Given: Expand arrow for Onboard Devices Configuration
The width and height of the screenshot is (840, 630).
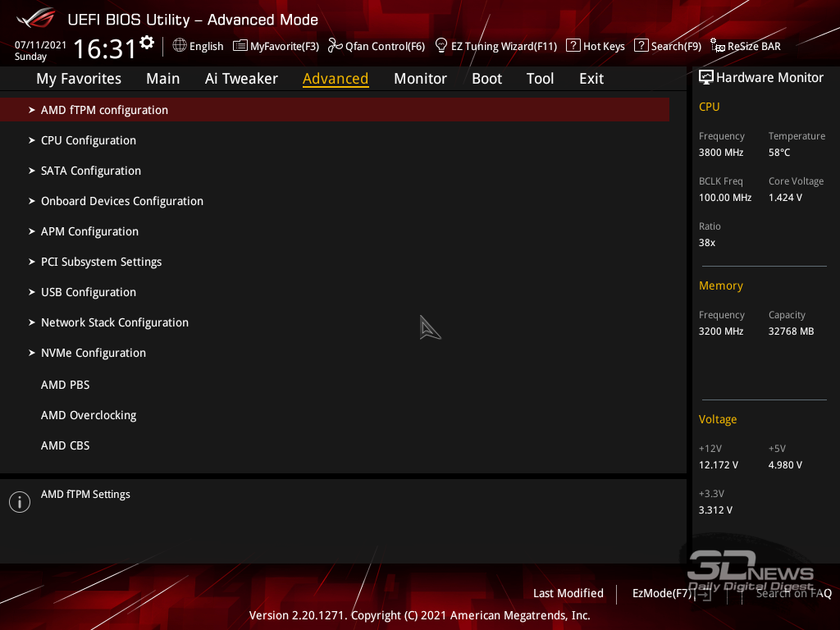Looking at the screenshot, I should click(32, 201).
